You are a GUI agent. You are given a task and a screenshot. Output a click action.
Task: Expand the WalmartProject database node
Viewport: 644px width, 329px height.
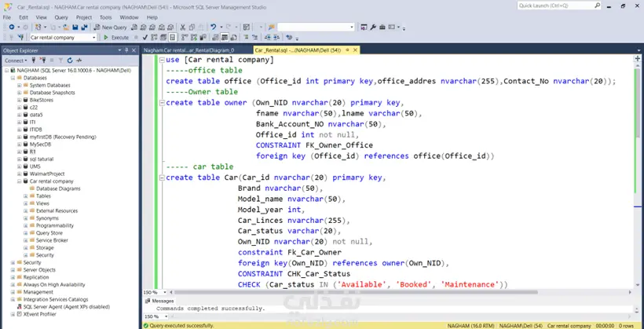tap(20, 174)
